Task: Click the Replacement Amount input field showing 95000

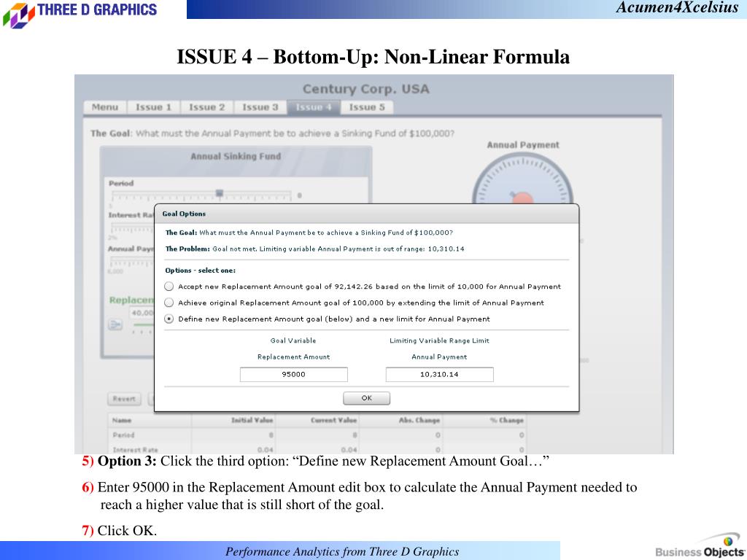Action: (293, 374)
